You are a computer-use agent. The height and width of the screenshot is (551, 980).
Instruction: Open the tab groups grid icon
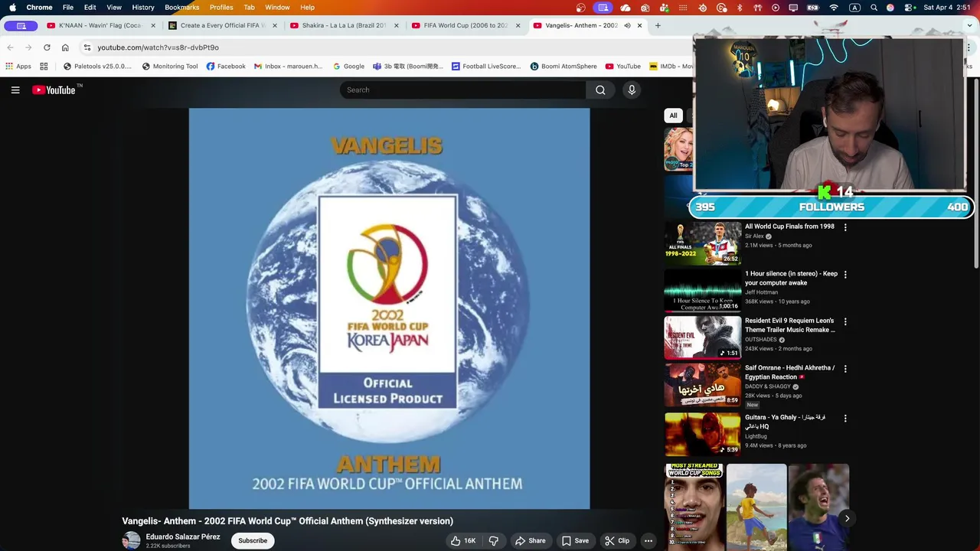click(44, 67)
